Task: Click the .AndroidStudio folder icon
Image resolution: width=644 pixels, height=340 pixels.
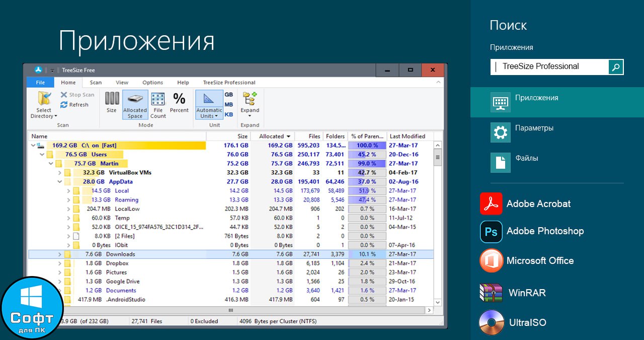Action: pyautogui.click(x=67, y=300)
